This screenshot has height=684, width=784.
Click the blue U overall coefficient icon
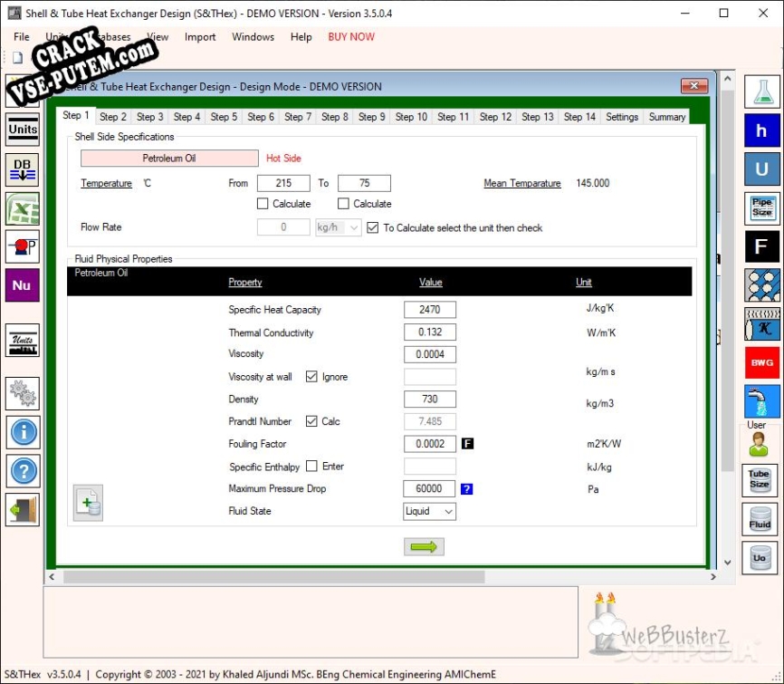coord(761,169)
